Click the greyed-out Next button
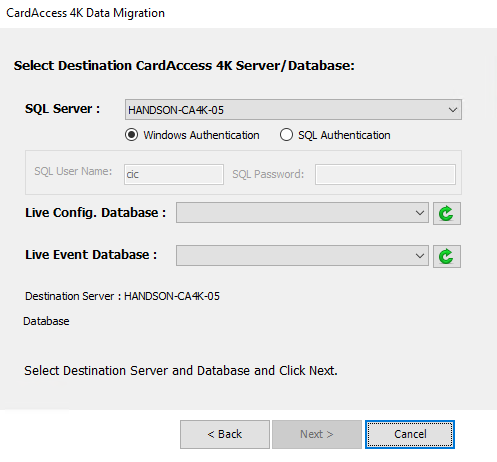This screenshot has height=462, width=497. click(317, 434)
